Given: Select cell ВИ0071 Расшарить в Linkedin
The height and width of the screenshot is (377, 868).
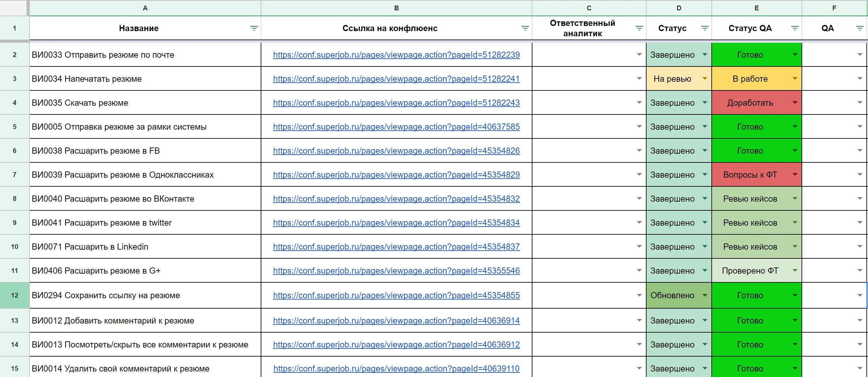Looking at the screenshot, I should pos(145,246).
